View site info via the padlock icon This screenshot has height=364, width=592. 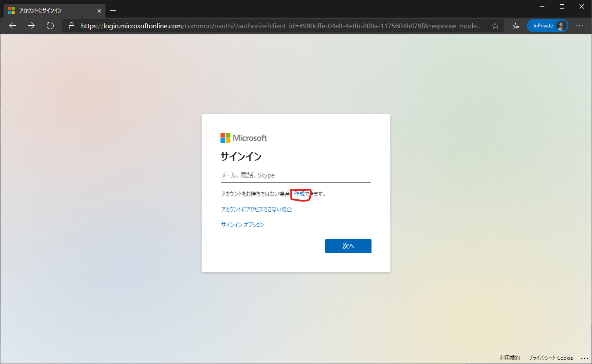pos(72,26)
